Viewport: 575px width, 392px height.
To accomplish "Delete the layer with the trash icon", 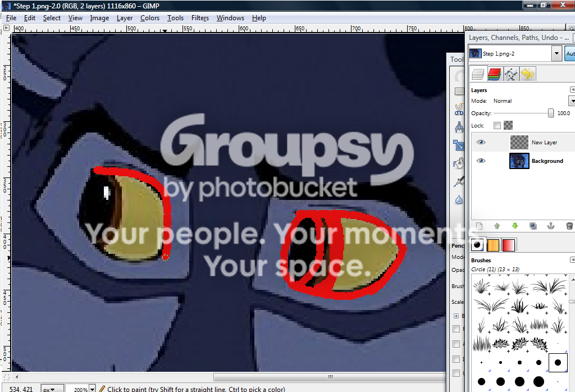I will (x=569, y=226).
